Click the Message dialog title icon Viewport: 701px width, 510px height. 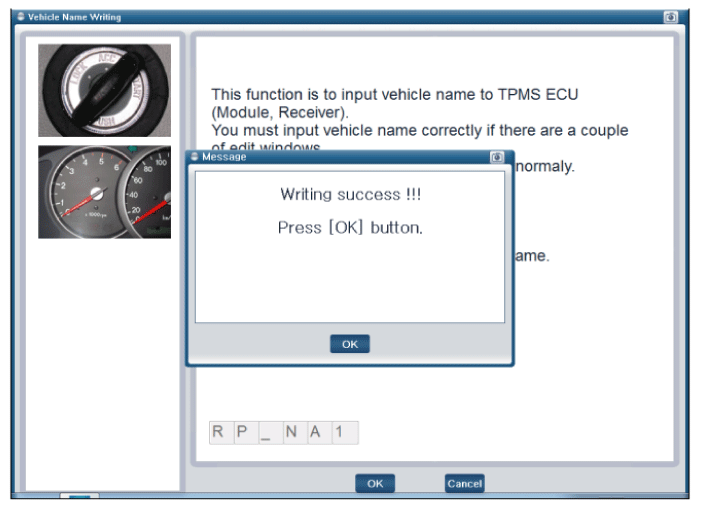tap(195, 157)
